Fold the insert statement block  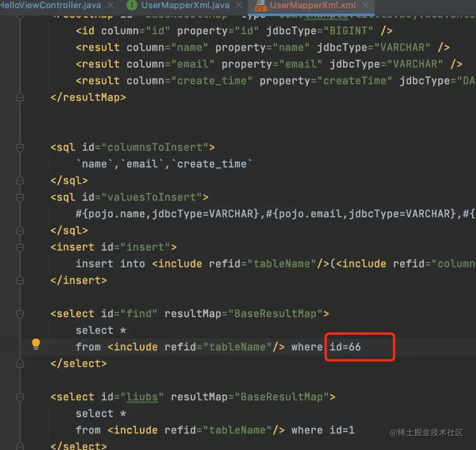[20, 247]
